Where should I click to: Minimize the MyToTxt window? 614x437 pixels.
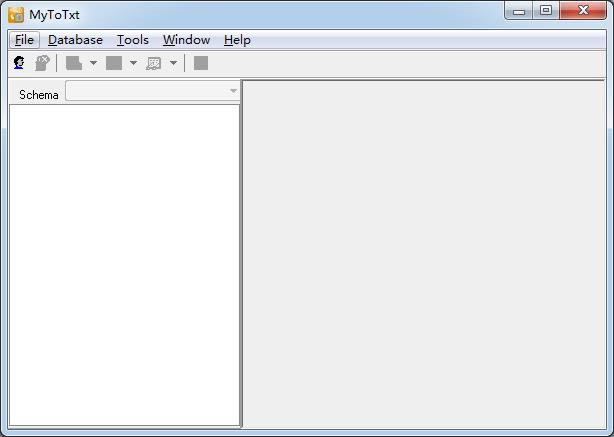(x=519, y=11)
